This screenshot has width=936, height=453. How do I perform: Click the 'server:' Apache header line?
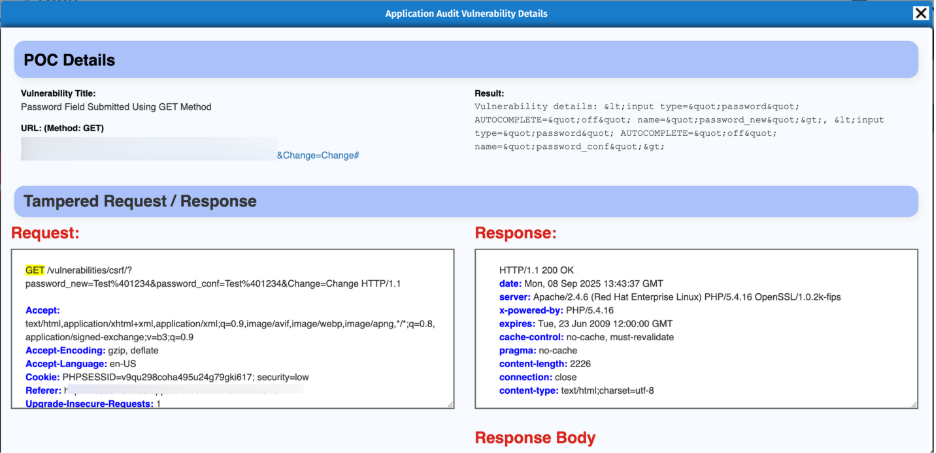(670, 297)
